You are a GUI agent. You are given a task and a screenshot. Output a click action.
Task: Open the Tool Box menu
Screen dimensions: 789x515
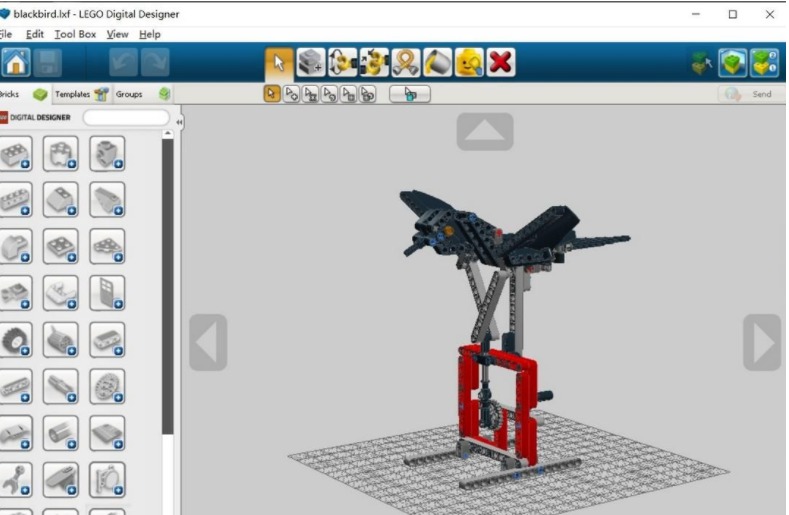coord(74,34)
